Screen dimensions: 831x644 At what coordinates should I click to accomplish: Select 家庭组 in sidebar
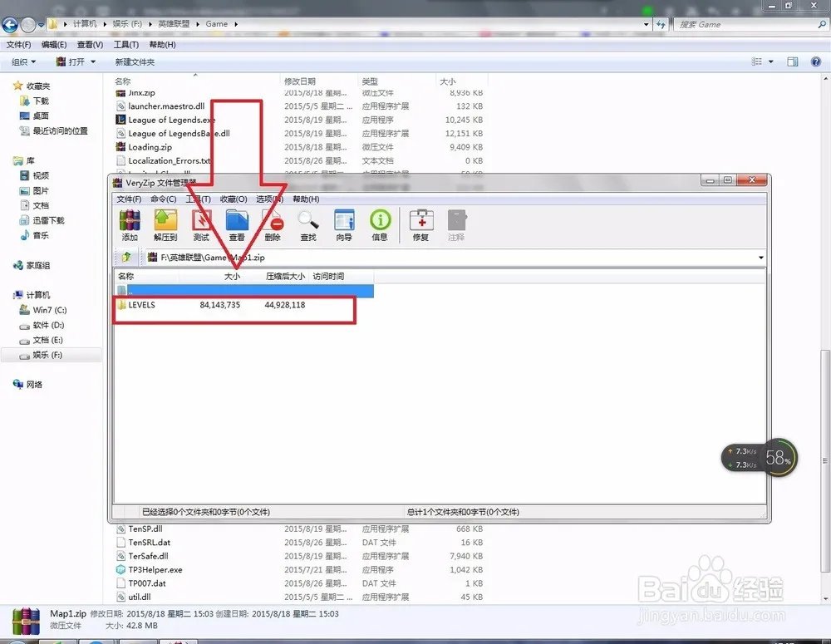coord(32,265)
